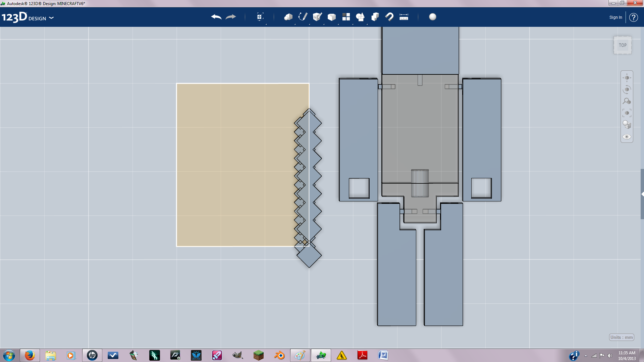Image resolution: width=644 pixels, height=362 pixels.
Task: Expand the collapsed right side panel
Action: 642,194
